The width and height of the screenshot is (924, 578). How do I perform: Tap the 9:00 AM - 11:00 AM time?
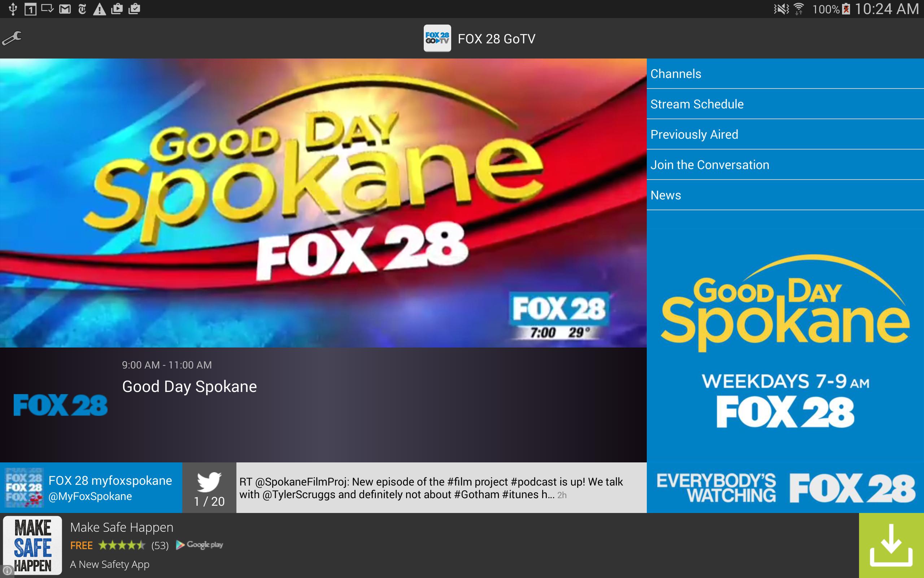click(x=167, y=365)
